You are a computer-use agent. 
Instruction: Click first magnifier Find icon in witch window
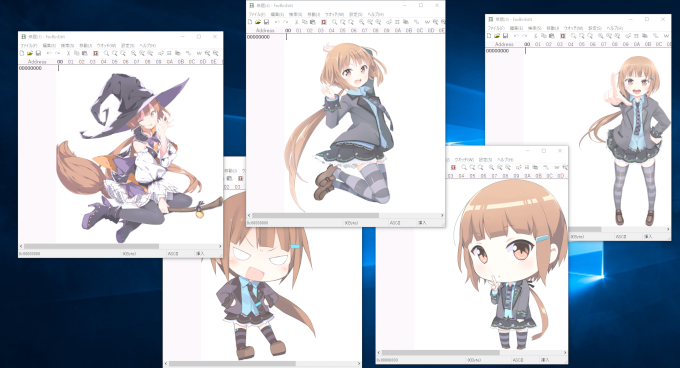tap(106, 53)
